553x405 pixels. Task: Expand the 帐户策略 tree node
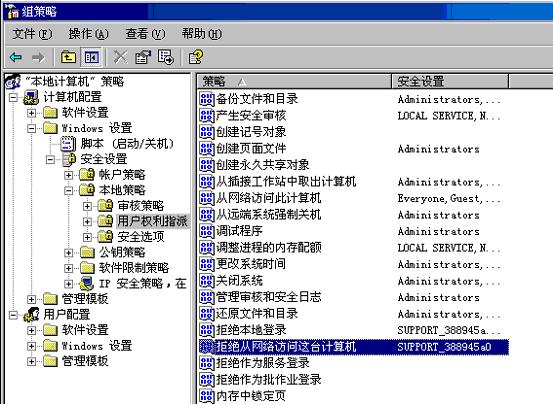pyautogui.click(x=69, y=175)
